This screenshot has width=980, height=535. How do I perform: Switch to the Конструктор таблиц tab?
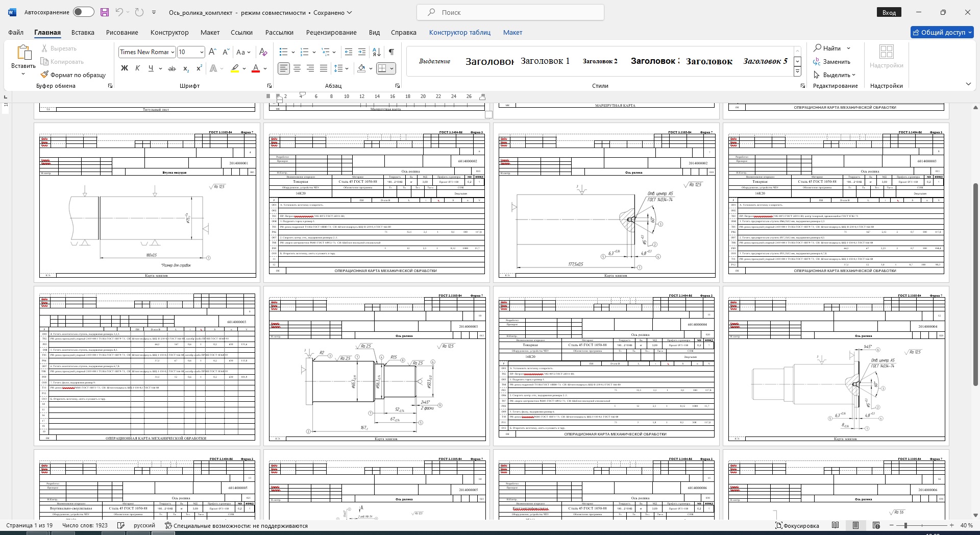point(459,32)
